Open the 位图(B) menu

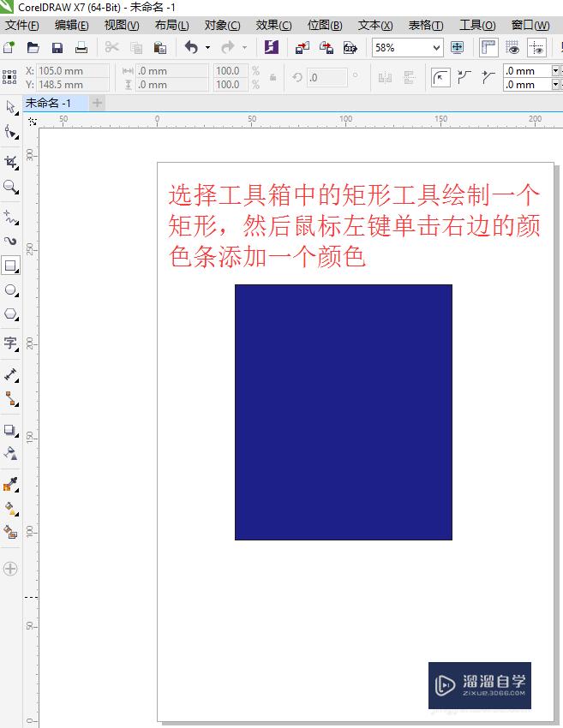pyautogui.click(x=325, y=25)
